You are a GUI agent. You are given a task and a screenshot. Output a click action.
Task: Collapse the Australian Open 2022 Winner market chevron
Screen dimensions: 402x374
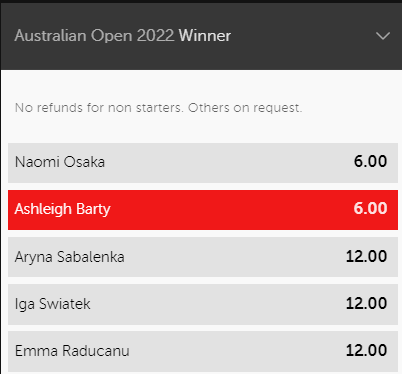[383, 36]
